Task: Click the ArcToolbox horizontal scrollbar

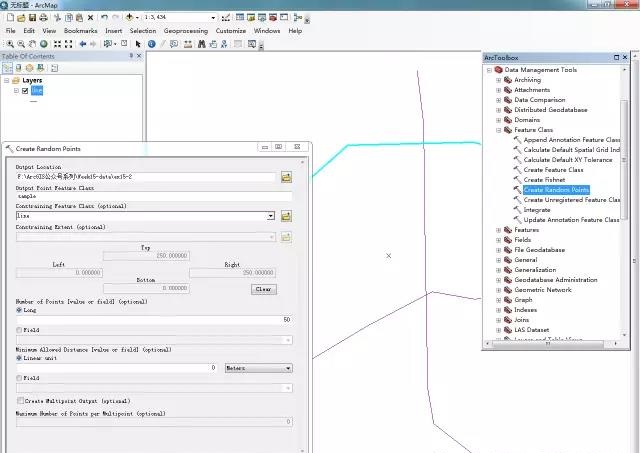Action: tap(548, 344)
